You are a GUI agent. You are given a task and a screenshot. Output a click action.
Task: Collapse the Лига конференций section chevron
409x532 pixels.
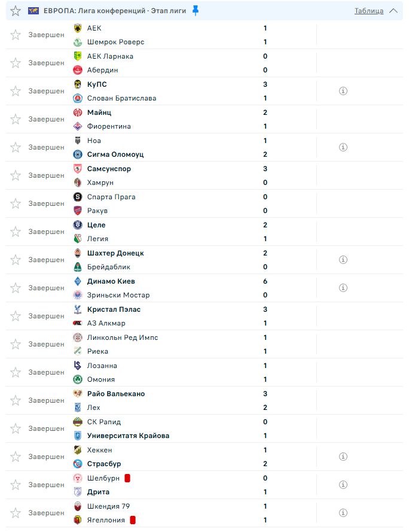pyautogui.click(x=393, y=11)
